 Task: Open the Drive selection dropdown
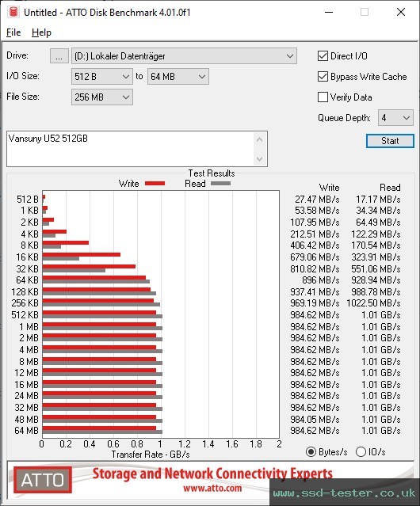coord(184,56)
